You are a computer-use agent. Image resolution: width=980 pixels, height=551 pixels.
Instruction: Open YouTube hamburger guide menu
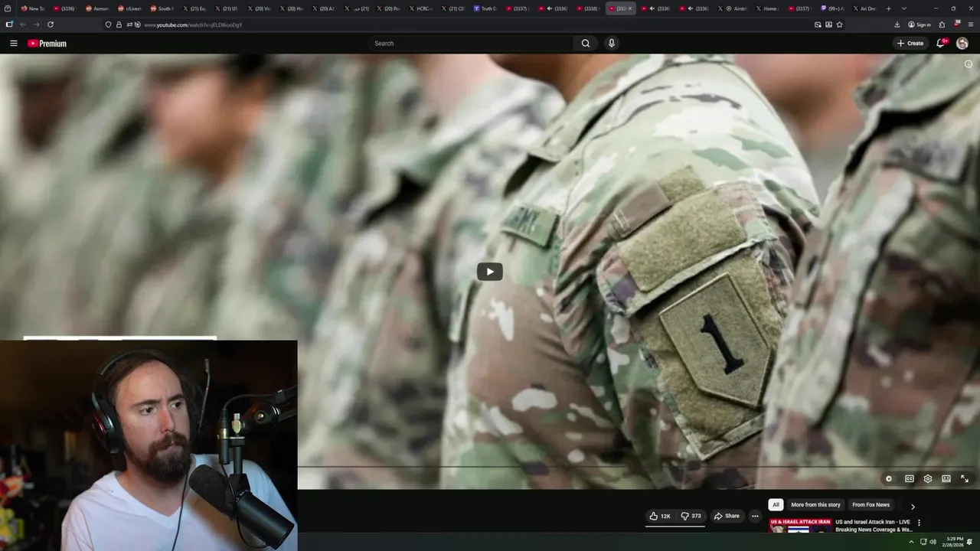click(x=14, y=44)
